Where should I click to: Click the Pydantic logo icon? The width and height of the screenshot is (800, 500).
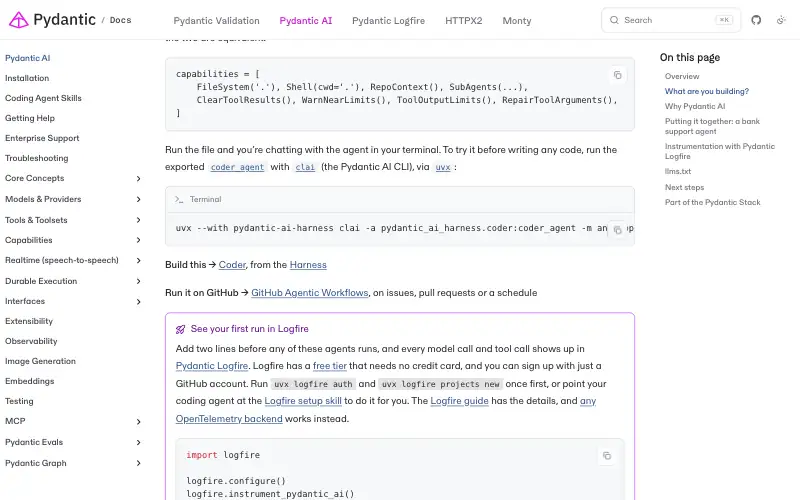[18, 20]
